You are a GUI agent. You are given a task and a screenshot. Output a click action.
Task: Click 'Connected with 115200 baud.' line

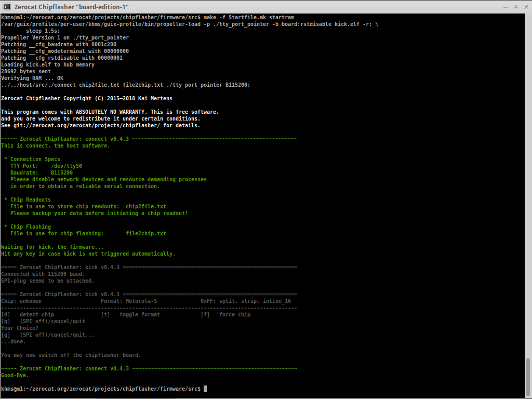[x=43, y=274]
